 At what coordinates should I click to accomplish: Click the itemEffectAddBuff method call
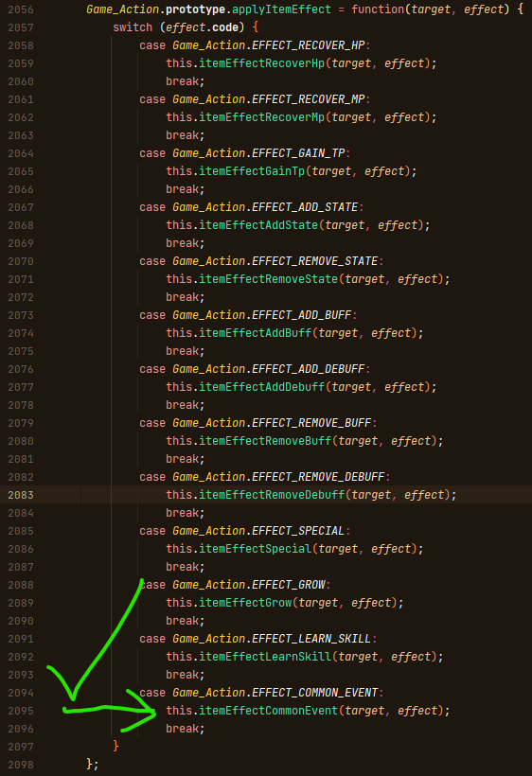click(x=256, y=333)
